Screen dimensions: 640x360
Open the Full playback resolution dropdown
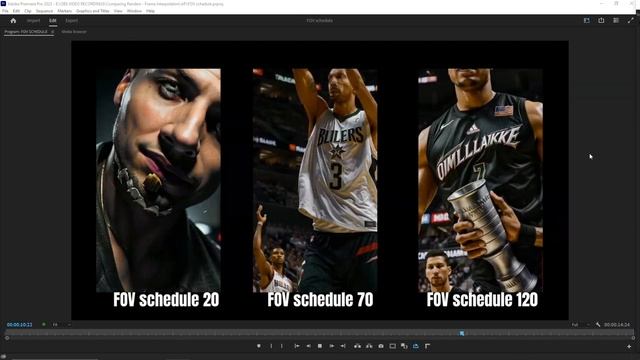[581, 324]
